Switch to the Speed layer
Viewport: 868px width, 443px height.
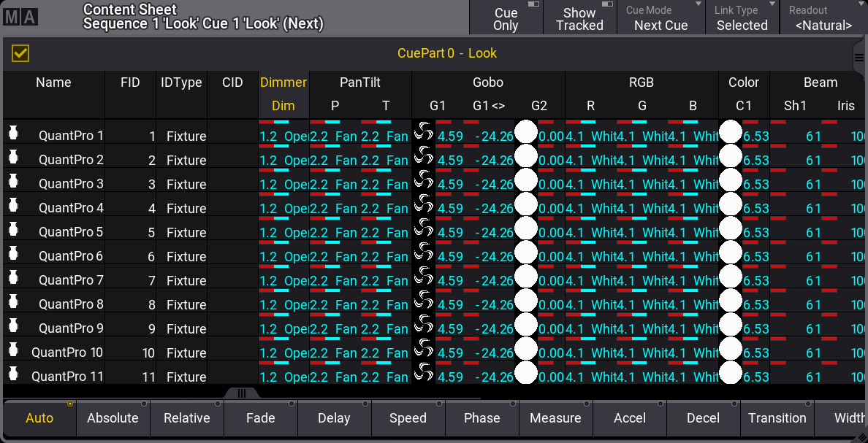point(408,418)
